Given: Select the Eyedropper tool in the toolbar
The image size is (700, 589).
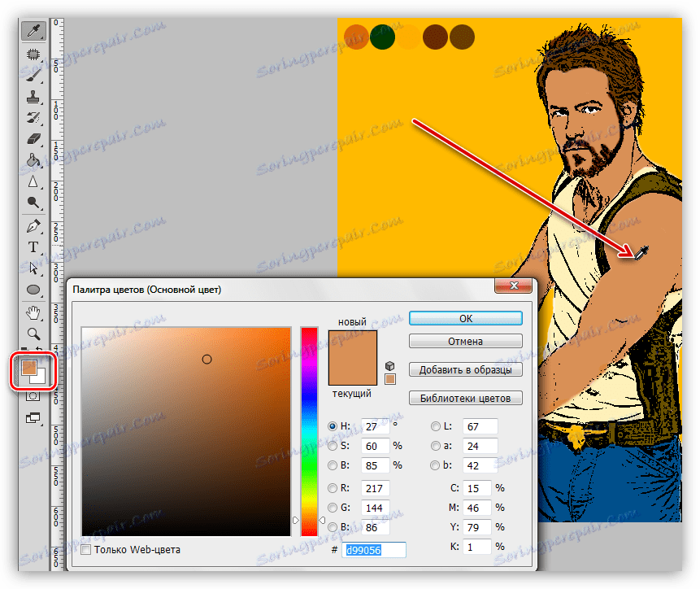Looking at the screenshot, I should 34,33.
